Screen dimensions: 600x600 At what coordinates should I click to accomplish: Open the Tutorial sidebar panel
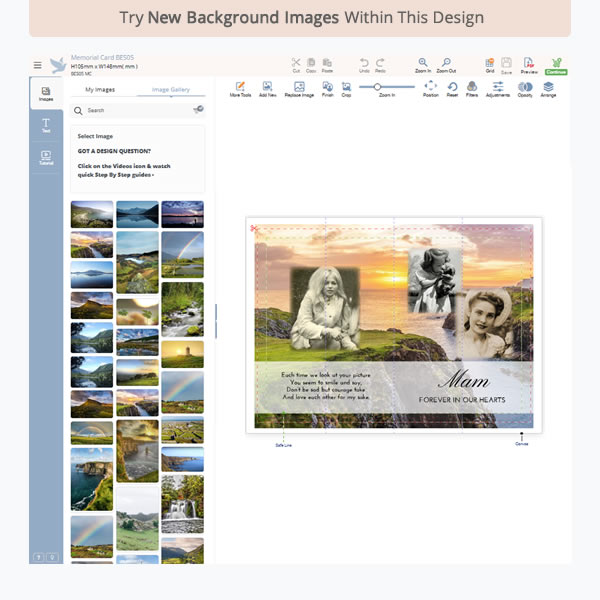46,157
